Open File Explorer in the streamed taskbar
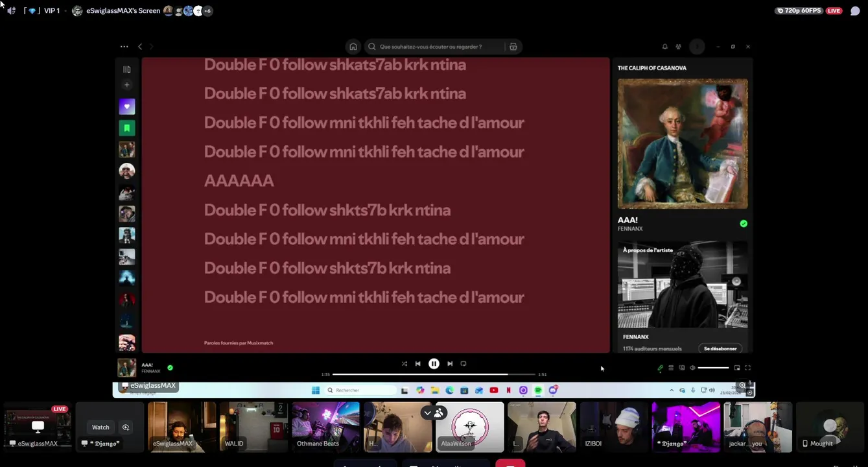Screen dimensions: 868x467 (x=435, y=390)
